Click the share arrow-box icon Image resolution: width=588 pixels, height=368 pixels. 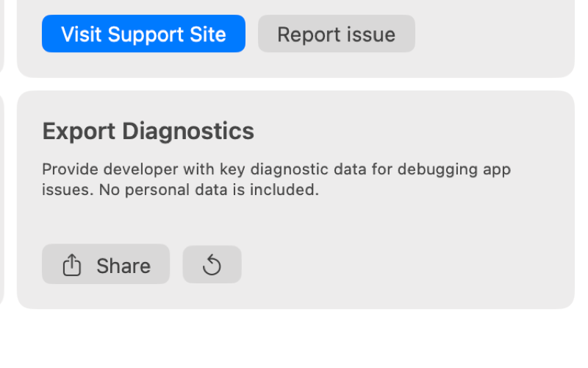point(71,265)
